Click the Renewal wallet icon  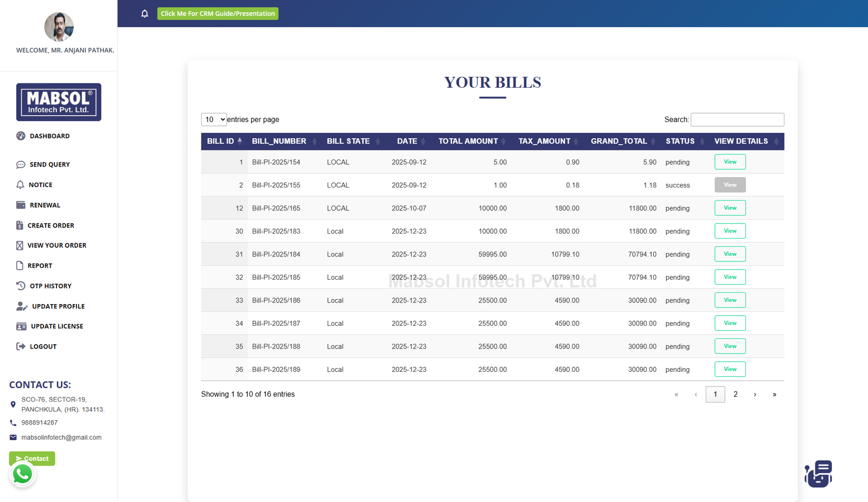pos(21,205)
